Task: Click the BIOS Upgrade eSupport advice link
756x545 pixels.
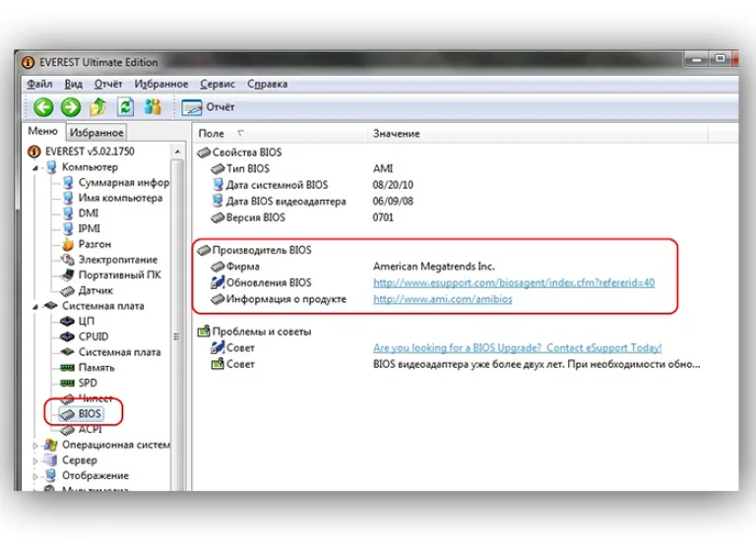Action: (518, 348)
